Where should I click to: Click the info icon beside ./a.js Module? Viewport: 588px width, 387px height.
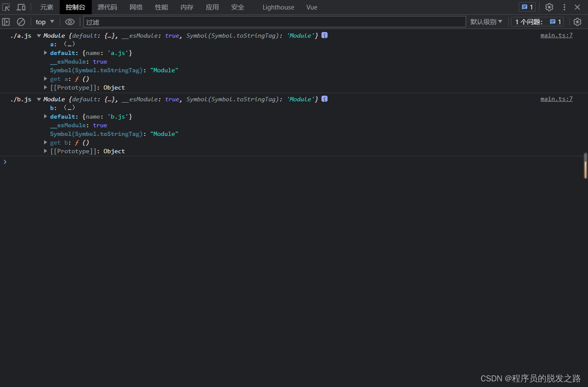(x=324, y=35)
